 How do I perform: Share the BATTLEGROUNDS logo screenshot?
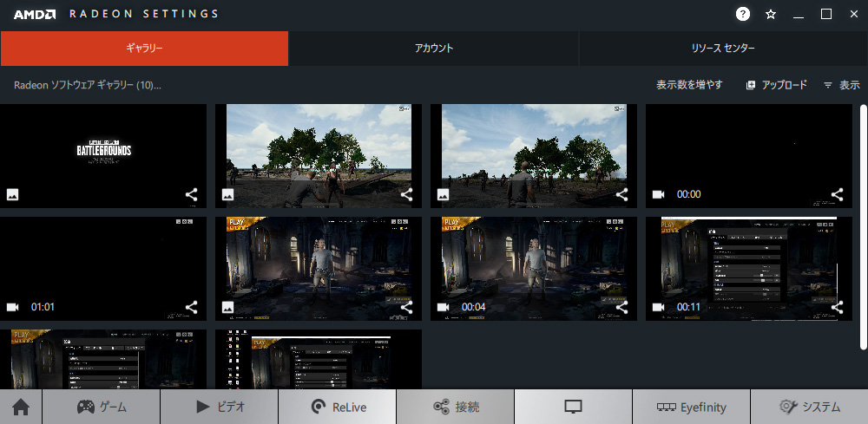click(x=192, y=194)
